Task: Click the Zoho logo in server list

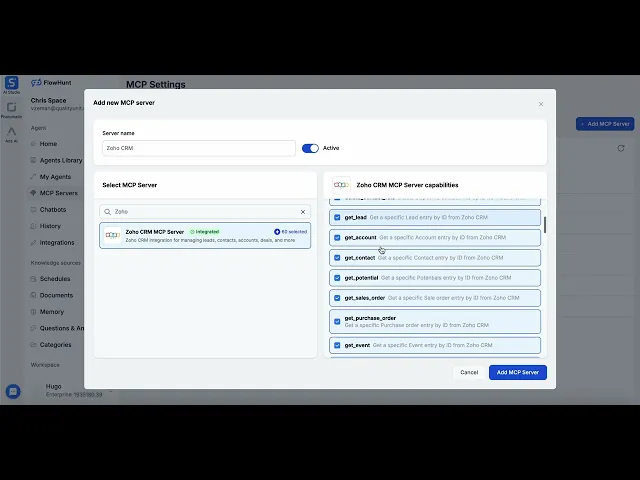Action: [x=113, y=235]
